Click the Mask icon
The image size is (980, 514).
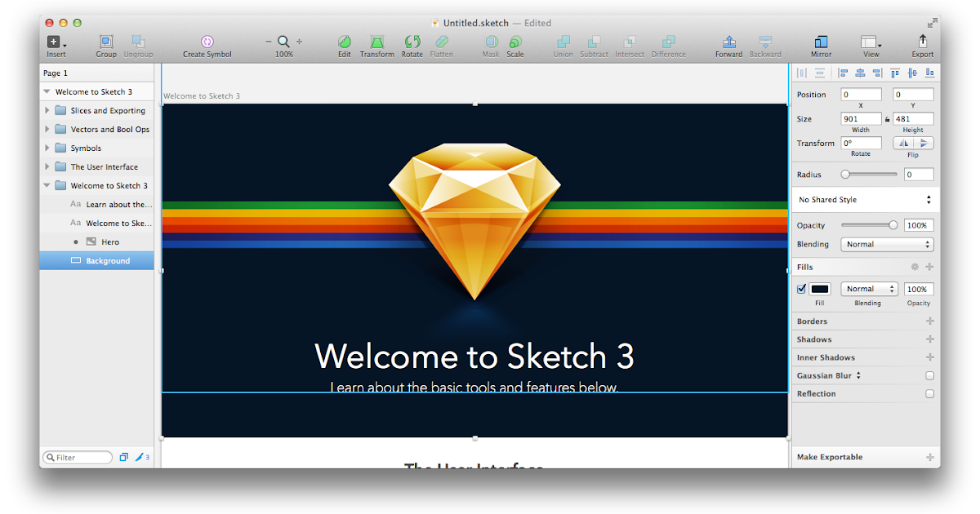(x=490, y=41)
